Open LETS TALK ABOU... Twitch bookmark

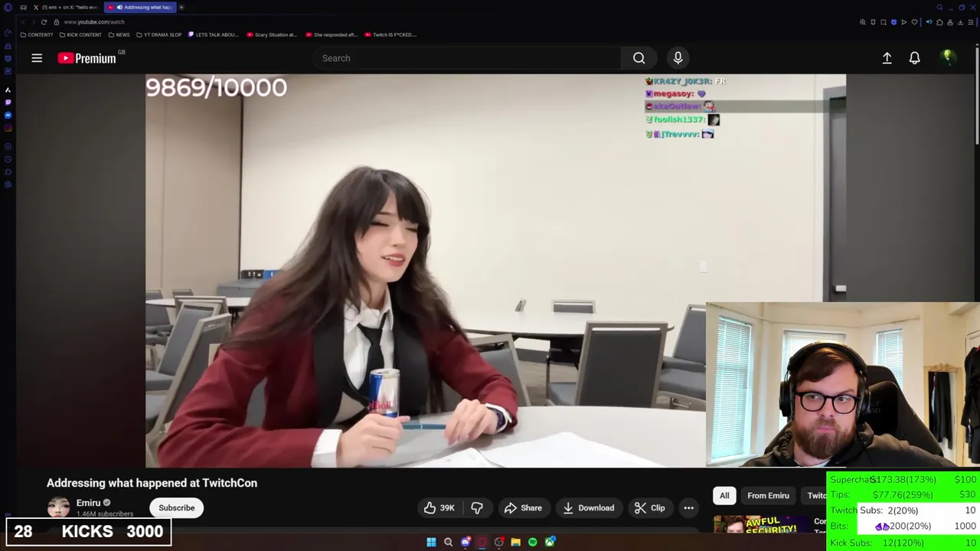click(x=213, y=34)
